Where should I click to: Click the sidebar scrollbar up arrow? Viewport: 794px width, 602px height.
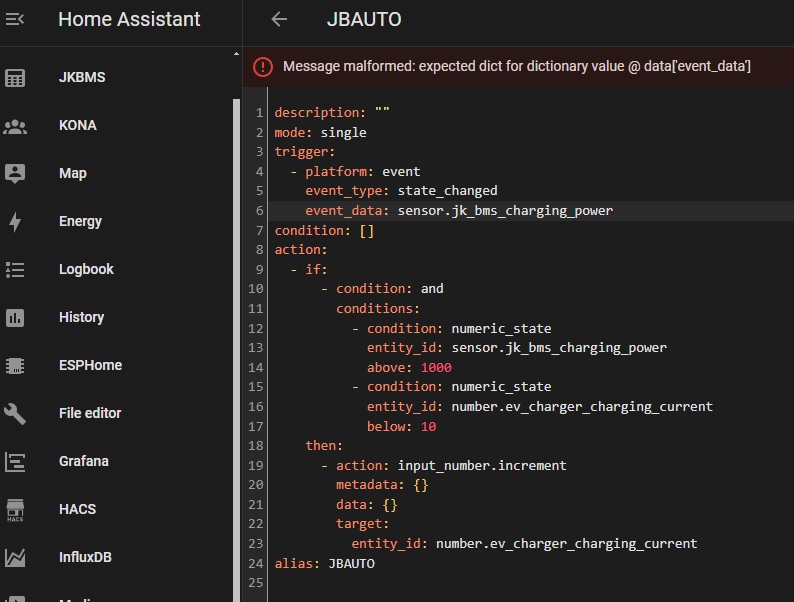point(236,54)
